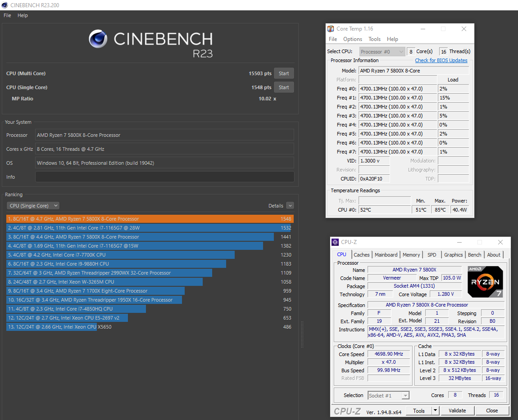Click the MP Ratio value 10.02 x
The width and height of the screenshot is (518, 420).
tap(267, 99)
